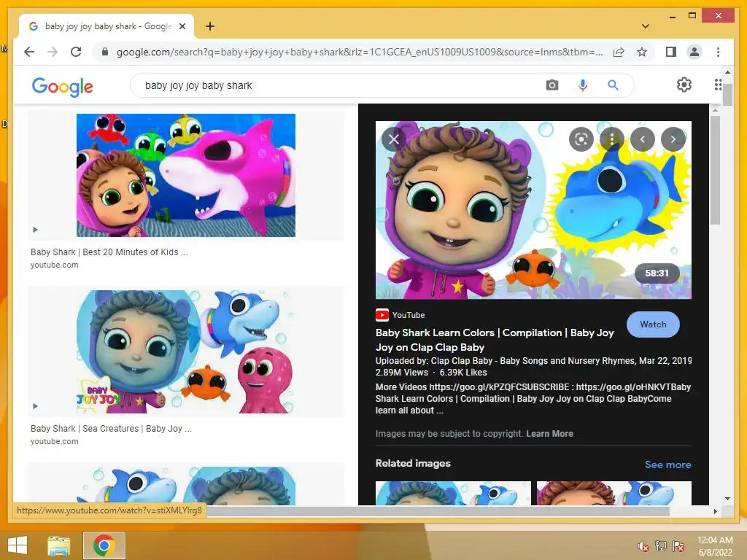Select the Sea Creatures octopus thumbnail

point(186,351)
